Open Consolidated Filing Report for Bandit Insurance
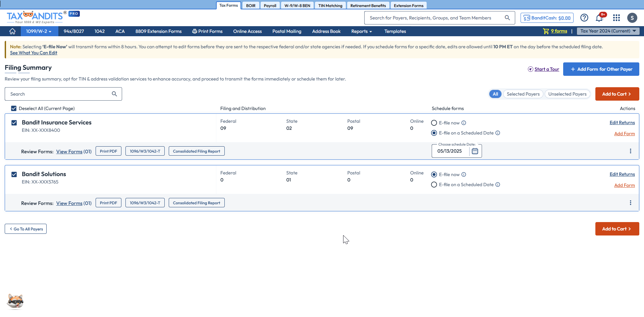 [x=197, y=151]
